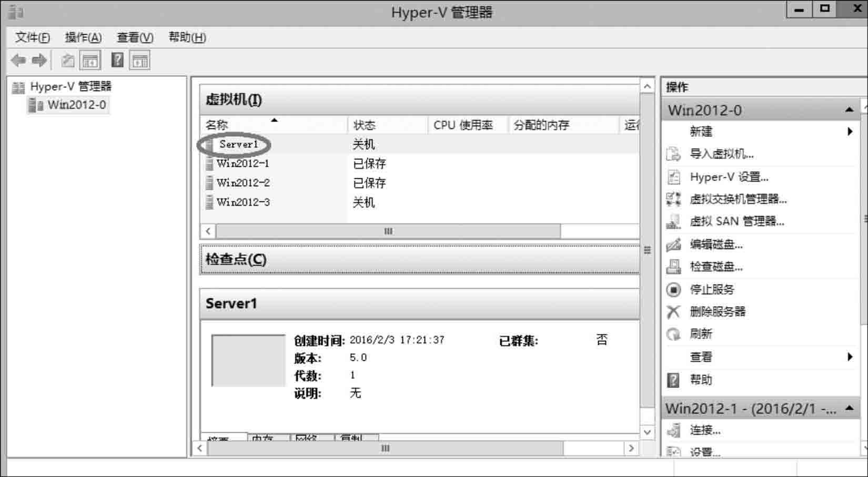This screenshot has height=477, width=868.
Task: Sort by the 状态 column header
Action: tap(388, 125)
